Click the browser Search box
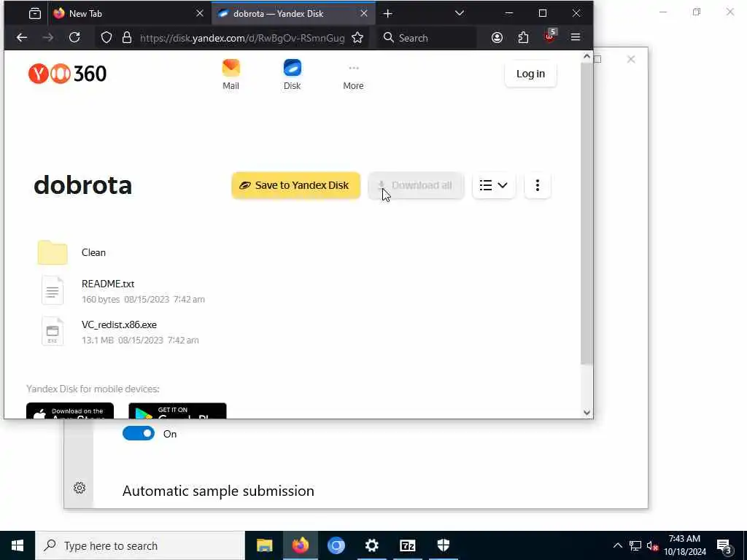The image size is (747, 560). click(427, 38)
